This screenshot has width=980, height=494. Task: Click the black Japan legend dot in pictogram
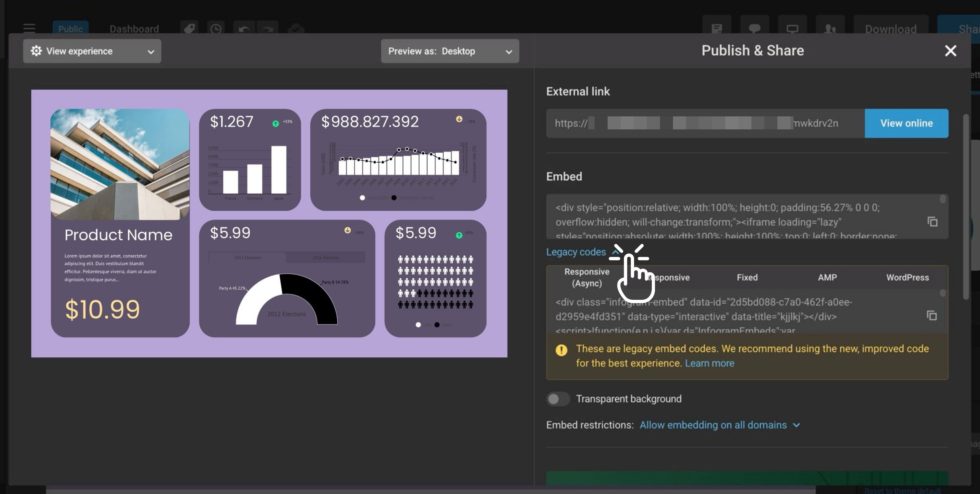pos(437,325)
